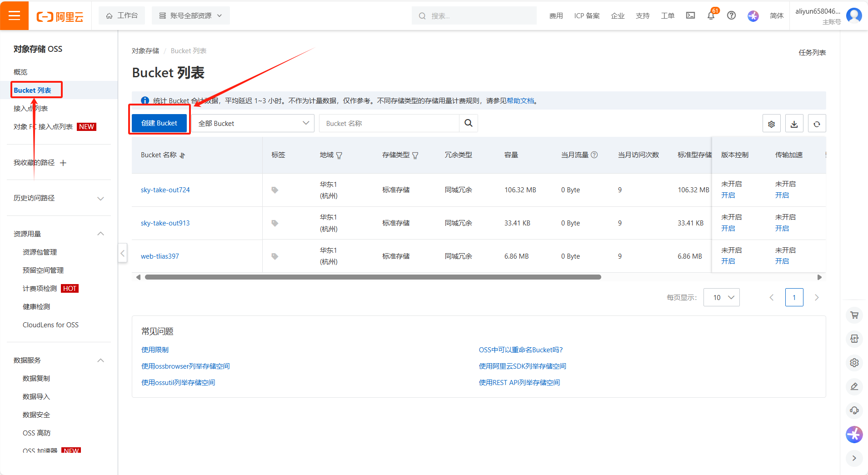Screen dimensions: 868x475
Task: Open 资源包管理 menu item
Action: pyautogui.click(x=40, y=252)
